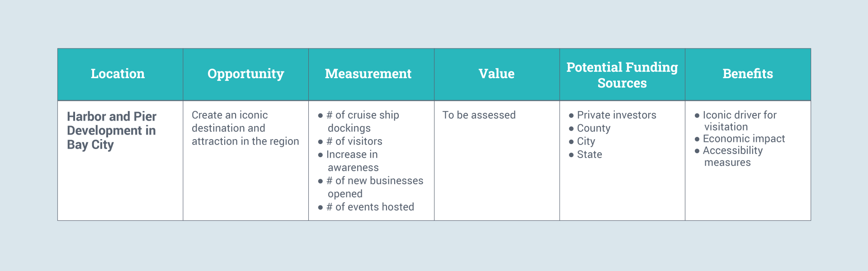This screenshot has height=271, width=868.
Task: Click Increase in awareness bullet
Action: click(352, 161)
